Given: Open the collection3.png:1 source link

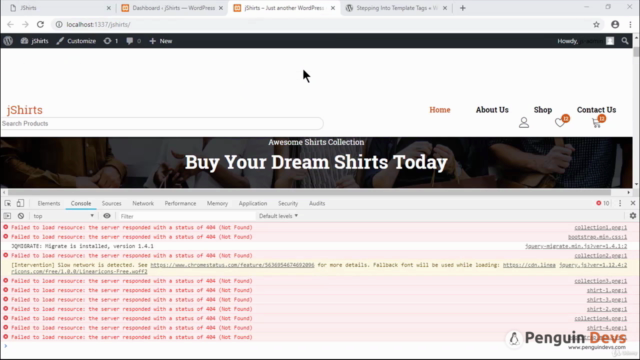Looking at the screenshot, I should pyautogui.click(x=600, y=281).
